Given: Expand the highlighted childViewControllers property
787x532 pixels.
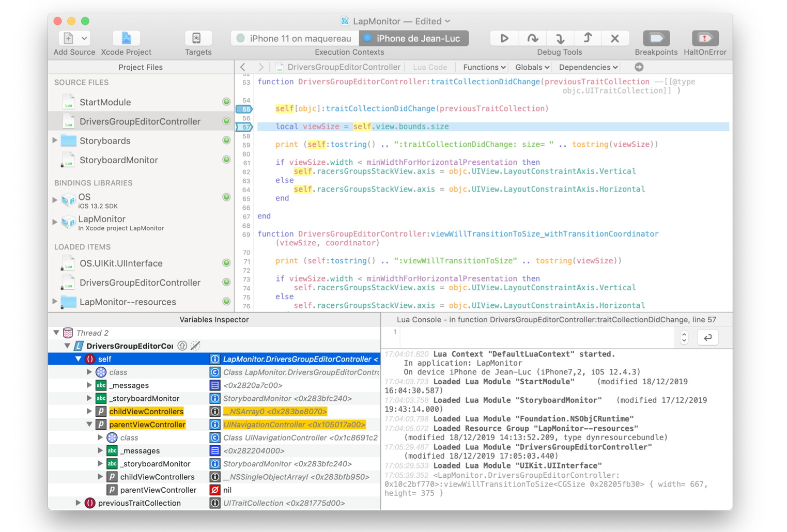Looking at the screenshot, I should 89,412.
